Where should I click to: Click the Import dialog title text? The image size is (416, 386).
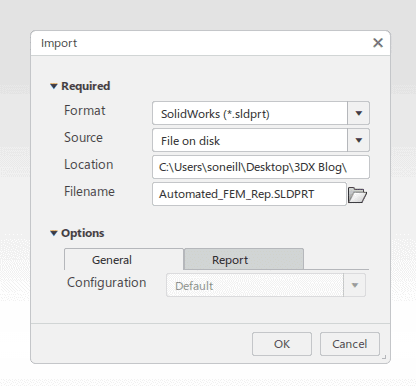click(x=59, y=43)
